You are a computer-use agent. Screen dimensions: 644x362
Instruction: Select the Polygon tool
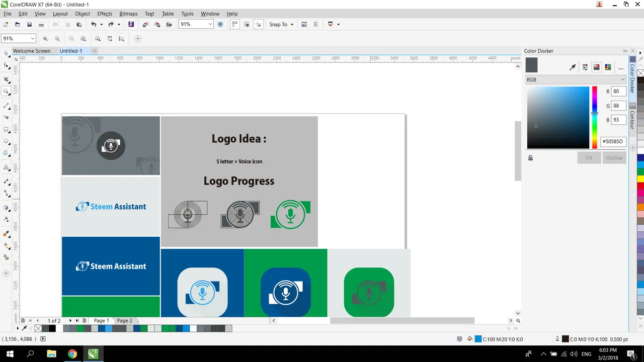point(6,153)
